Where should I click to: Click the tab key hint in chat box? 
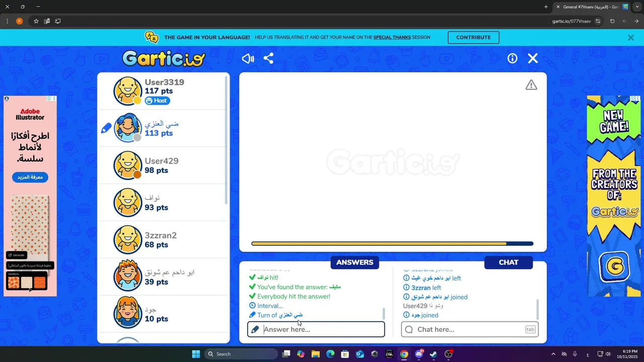point(530,329)
